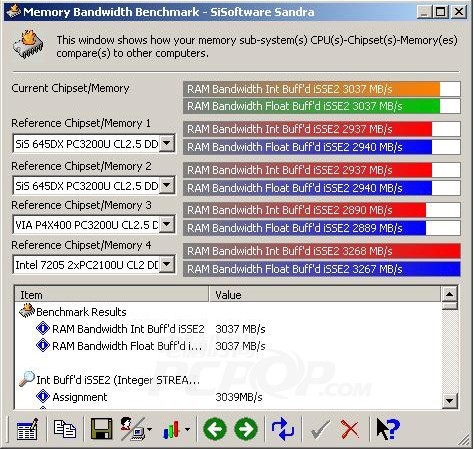Open dropdown arrow next to user/computer icon
Screen dimensions: 474x449
pos(149,429)
